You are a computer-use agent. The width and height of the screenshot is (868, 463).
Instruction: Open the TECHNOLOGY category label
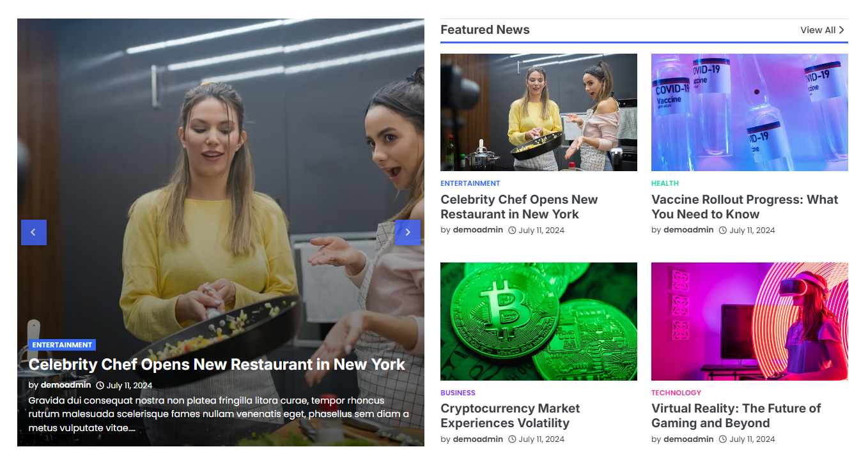[x=676, y=393]
